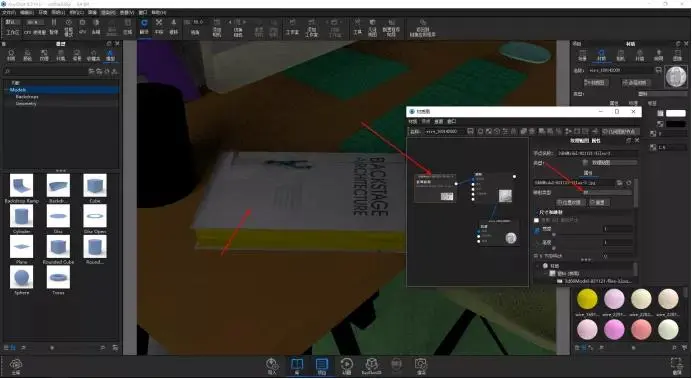Toggle the white checkbox in texture size section

point(537,220)
